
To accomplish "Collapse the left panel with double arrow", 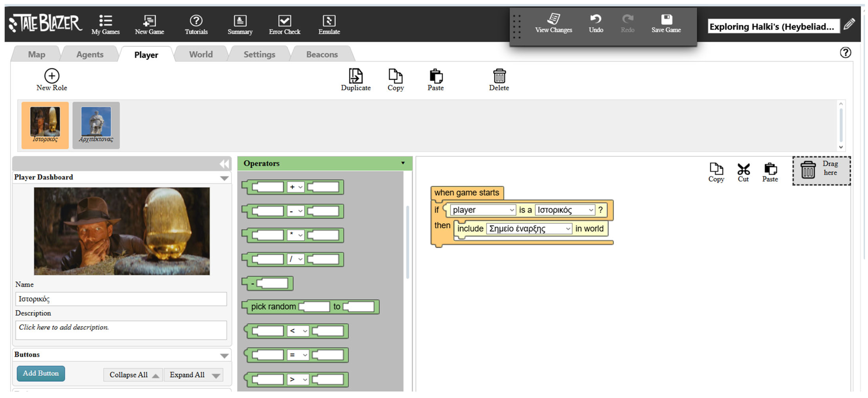I will 224,164.
